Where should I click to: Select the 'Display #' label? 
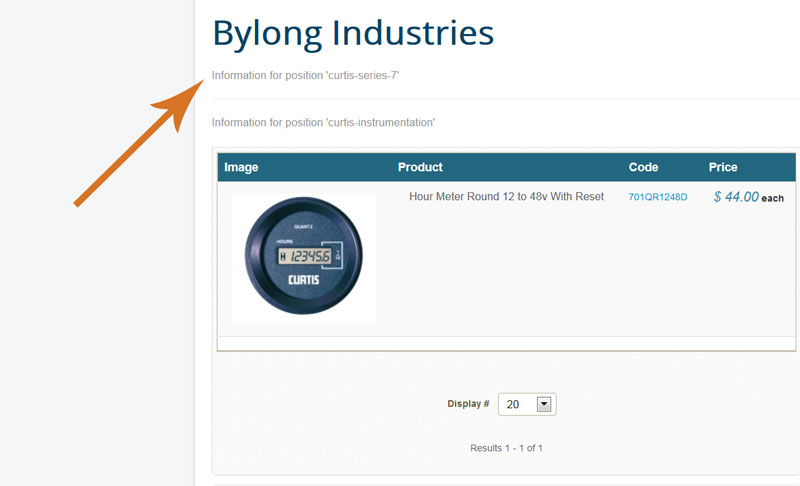[468, 403]
